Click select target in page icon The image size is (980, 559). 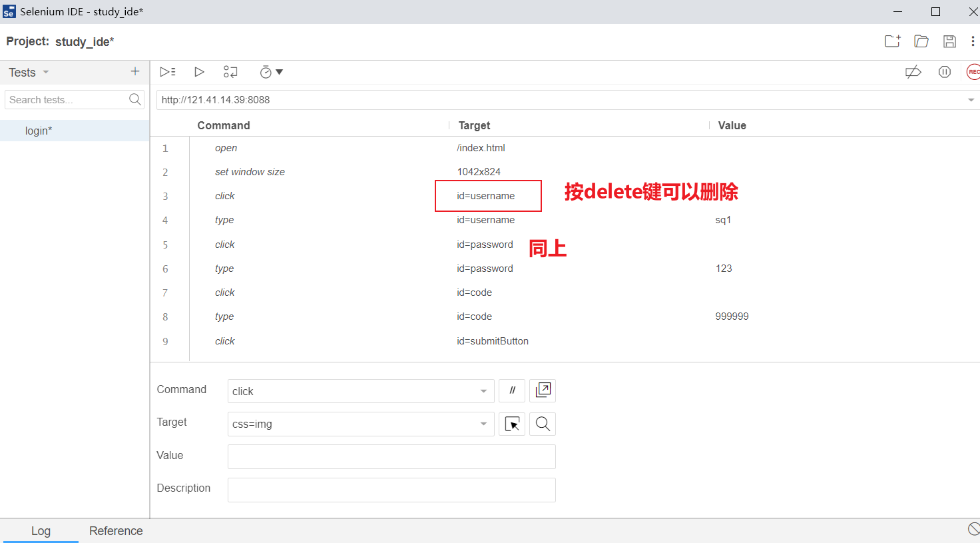(x=512, y=424)
